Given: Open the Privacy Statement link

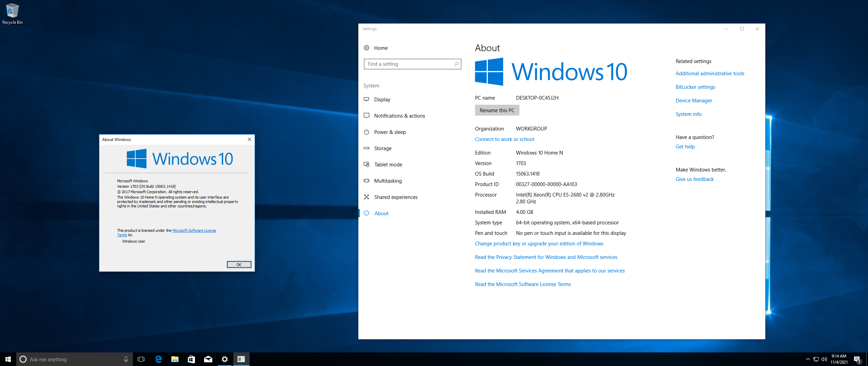Looking at the screenshot, I should (546, 257).
